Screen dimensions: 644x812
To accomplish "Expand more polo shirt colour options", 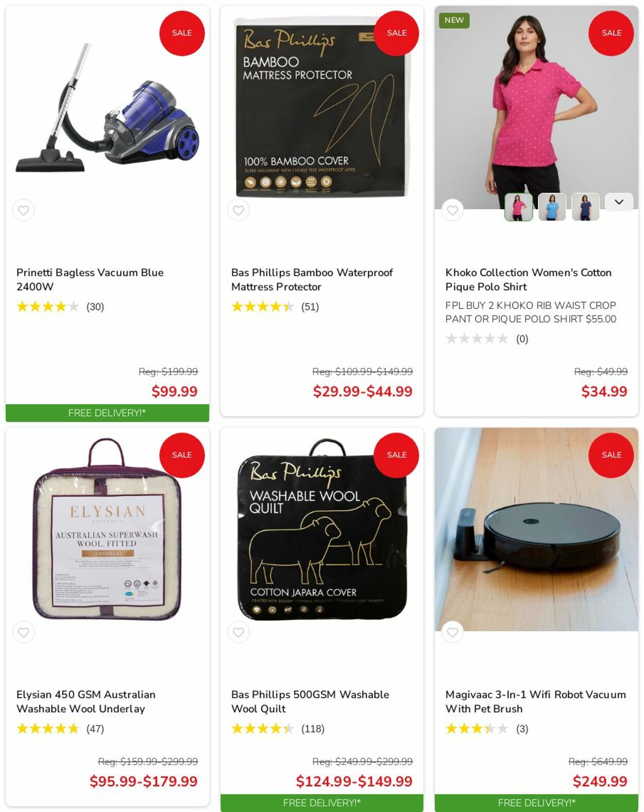I will 619,202.
